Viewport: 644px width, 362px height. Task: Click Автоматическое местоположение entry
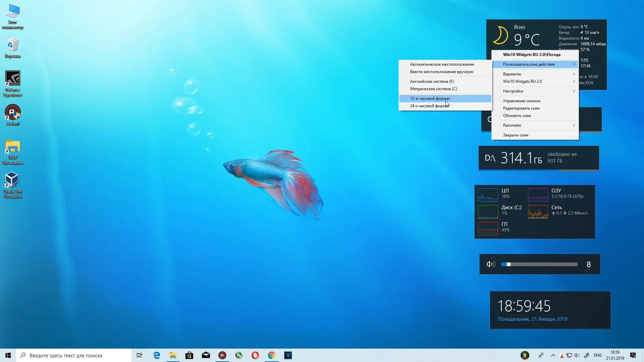tap(442, 64)
